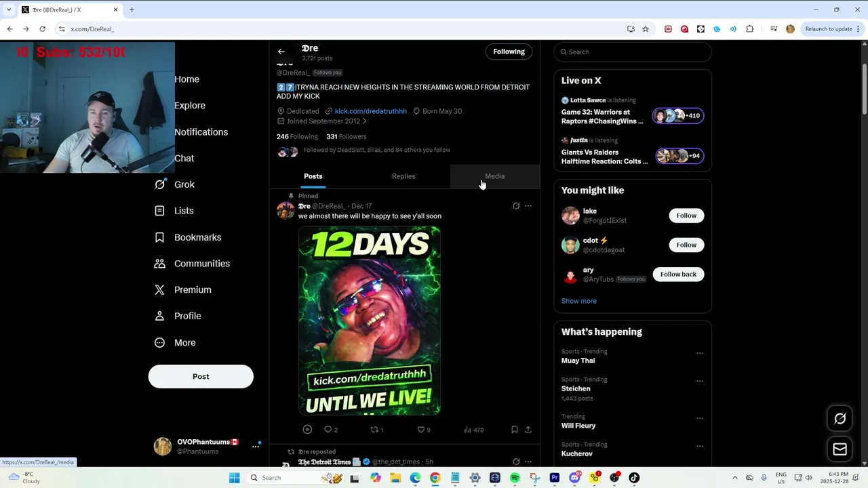Viewport: 868px width, 488px height.
Task: Bookmark this page with the star icon
Action: click(646, 29)
